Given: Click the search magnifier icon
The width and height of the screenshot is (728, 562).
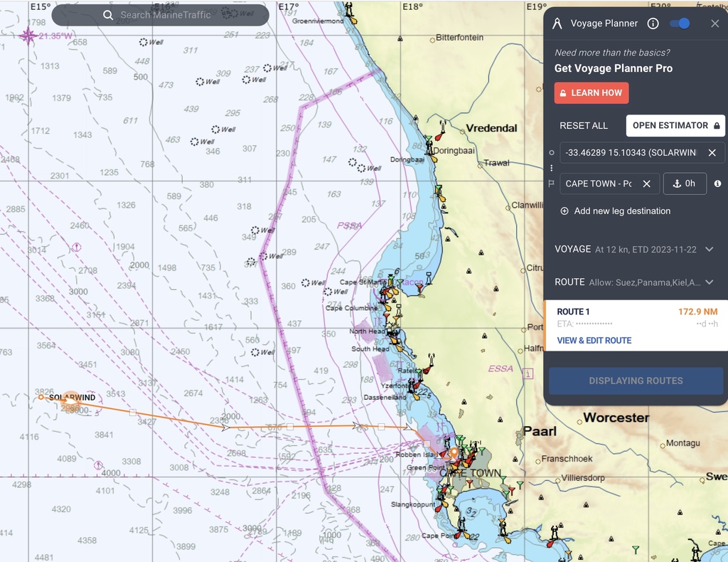Looking at the screenshot, I should pos(108,16).
